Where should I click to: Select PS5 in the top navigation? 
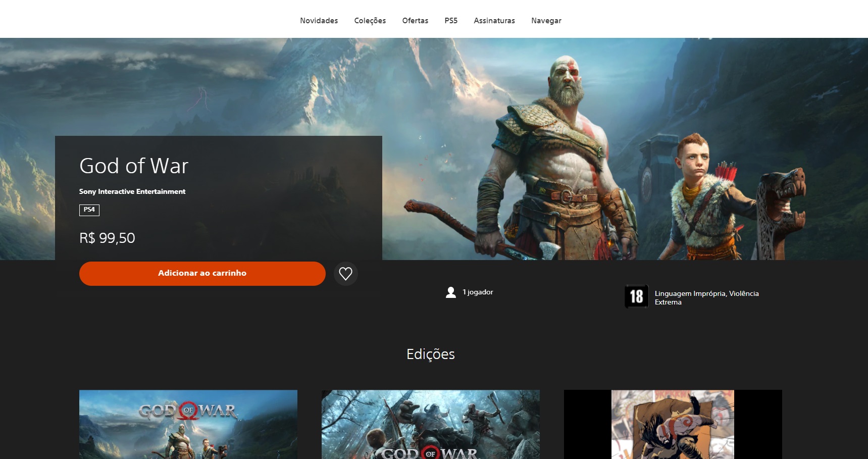[x=451, y=21]
